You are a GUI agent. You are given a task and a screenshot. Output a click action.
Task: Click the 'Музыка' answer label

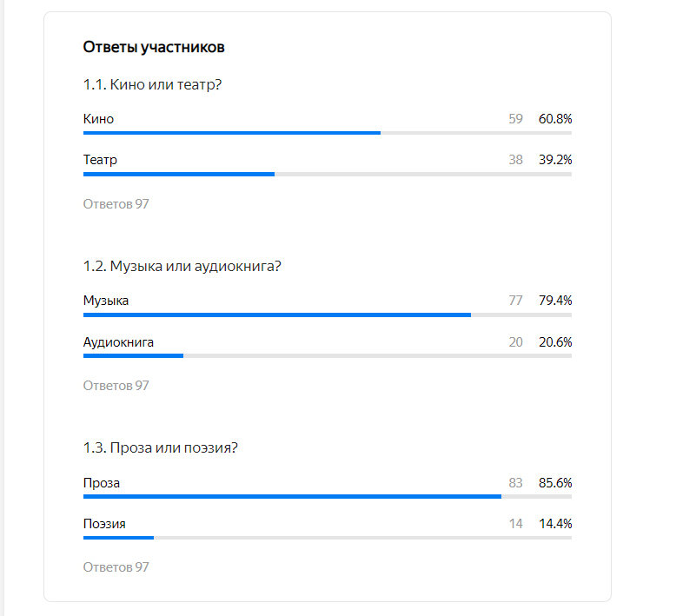(106, 301)
